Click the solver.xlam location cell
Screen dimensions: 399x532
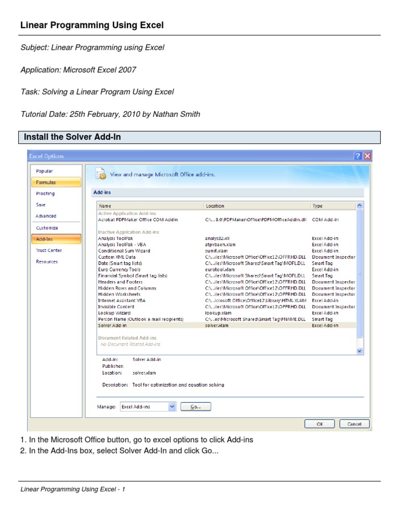217,325
